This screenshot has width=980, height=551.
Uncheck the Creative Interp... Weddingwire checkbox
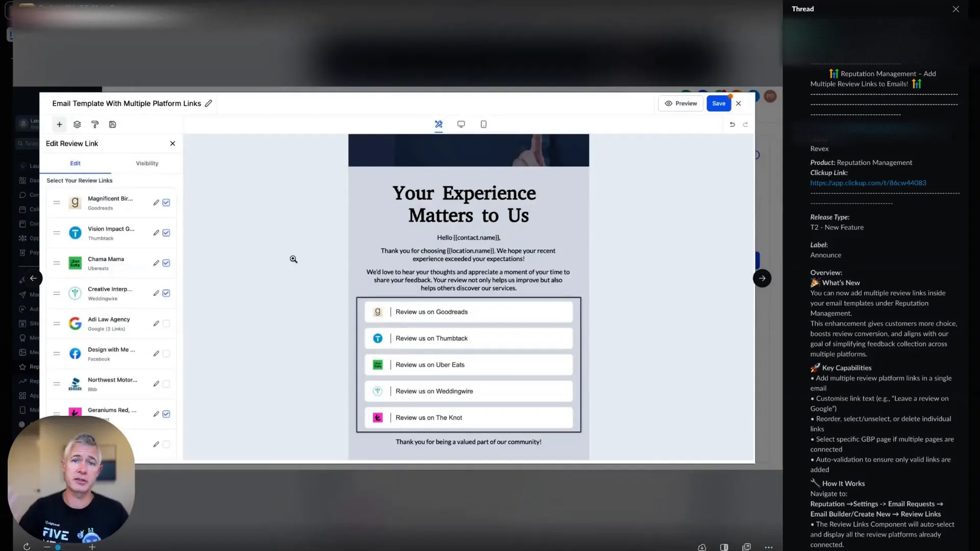[x=166, y=293]
